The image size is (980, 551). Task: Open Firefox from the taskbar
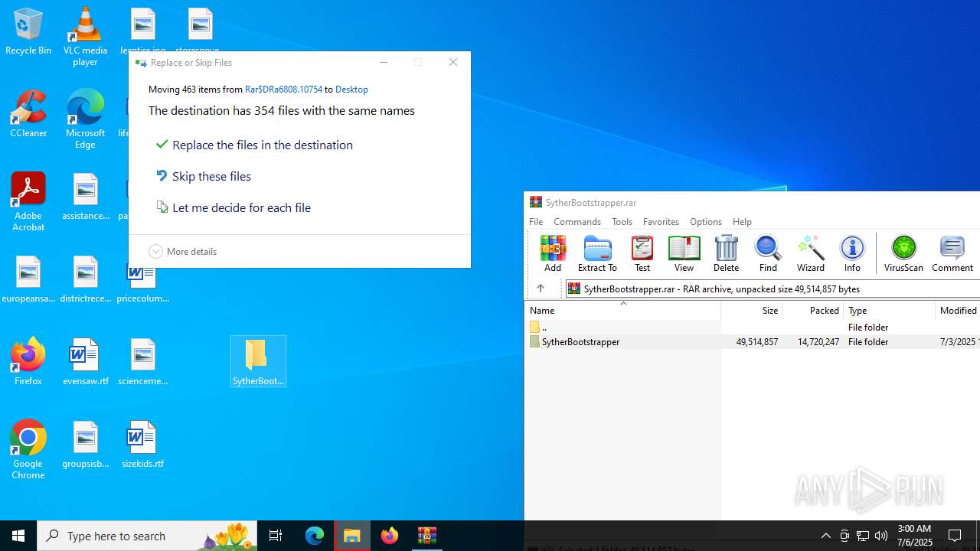pyautogui.click(x=390, y=536)
